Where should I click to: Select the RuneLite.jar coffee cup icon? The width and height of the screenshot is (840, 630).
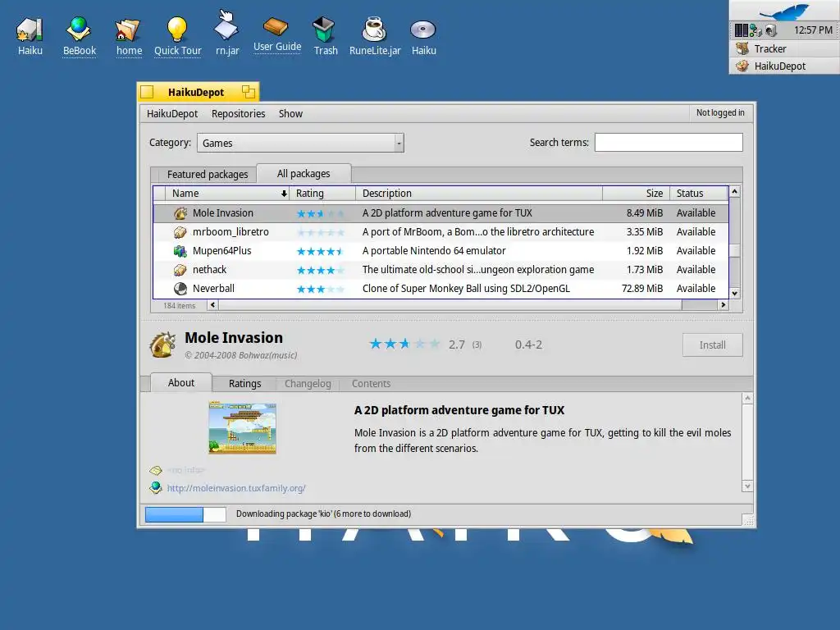(374, 29)
